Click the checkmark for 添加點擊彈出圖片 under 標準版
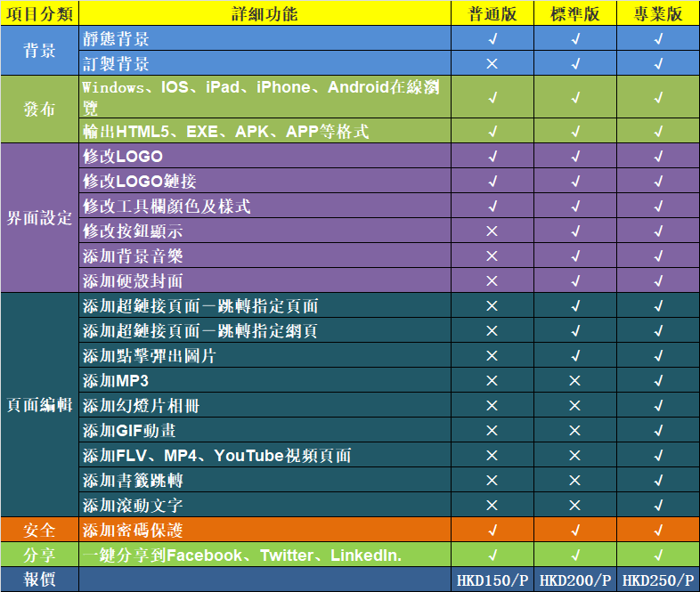Viewport: 700px width, 592px height. pyautogui.click(x=575, y=356)
